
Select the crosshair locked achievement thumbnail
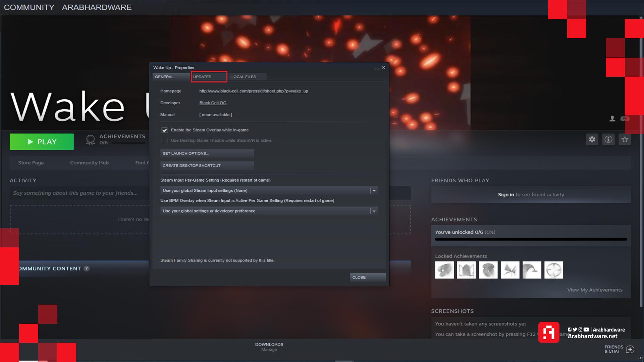[554, 270]
